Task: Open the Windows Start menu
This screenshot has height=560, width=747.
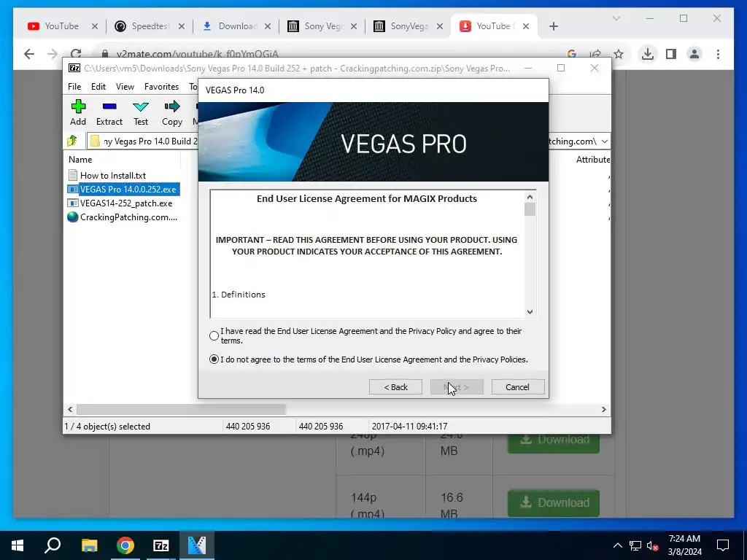Action: (18, 545)
